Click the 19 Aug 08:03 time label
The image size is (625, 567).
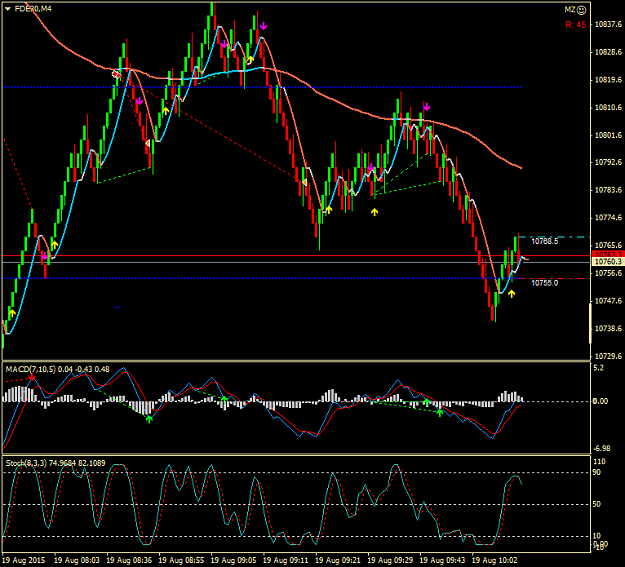pos(77,560)
